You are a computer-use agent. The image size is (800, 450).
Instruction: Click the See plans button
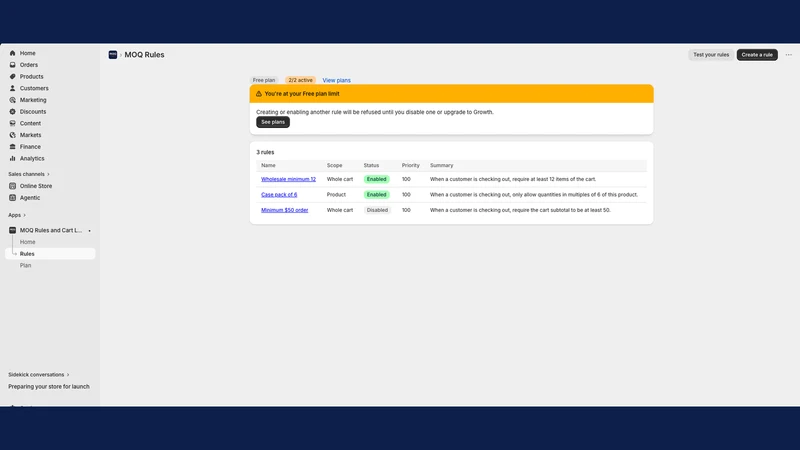[x=273, y=122]
